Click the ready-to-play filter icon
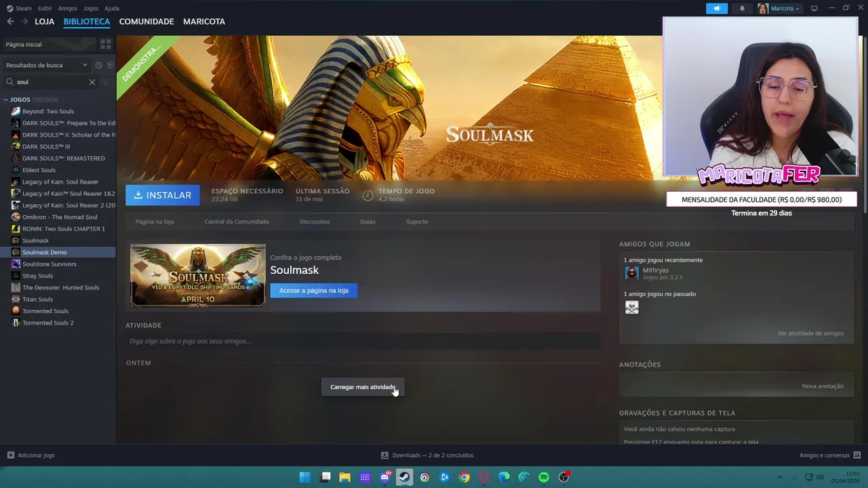Viewport: 868px width, 488px height. (111, 65)
